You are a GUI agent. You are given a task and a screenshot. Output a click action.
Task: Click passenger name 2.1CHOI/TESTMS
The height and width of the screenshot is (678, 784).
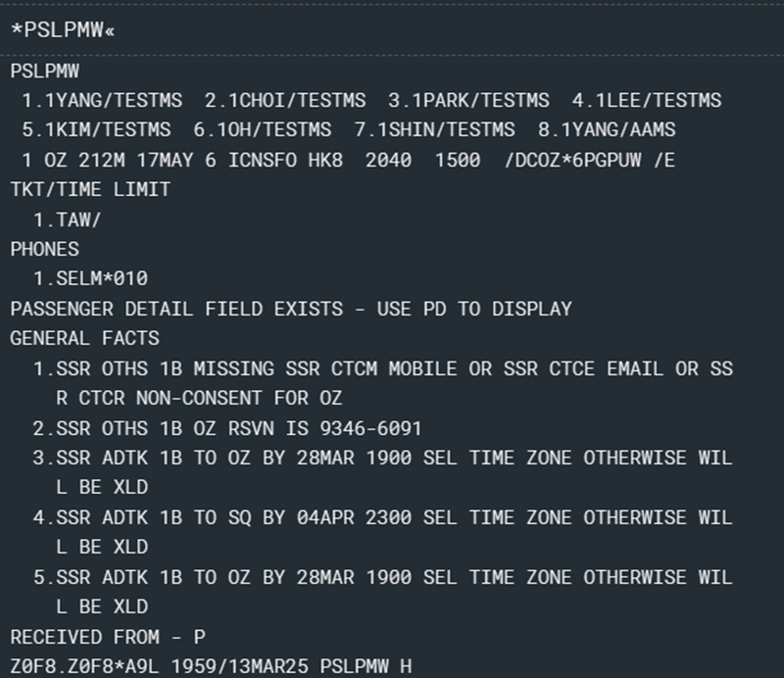pos(285,101)
